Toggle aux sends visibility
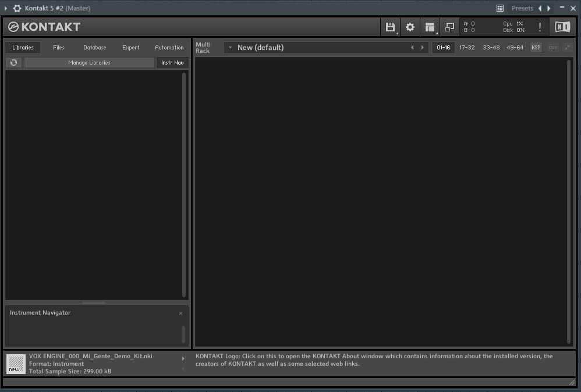Viewport: 581px width, 392px height. 553,47
